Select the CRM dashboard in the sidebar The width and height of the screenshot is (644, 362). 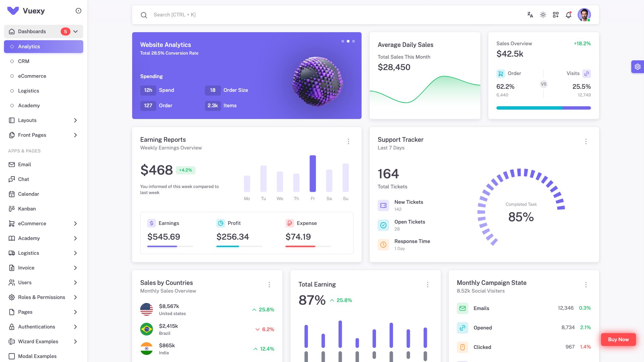click(x=23, y=61)
